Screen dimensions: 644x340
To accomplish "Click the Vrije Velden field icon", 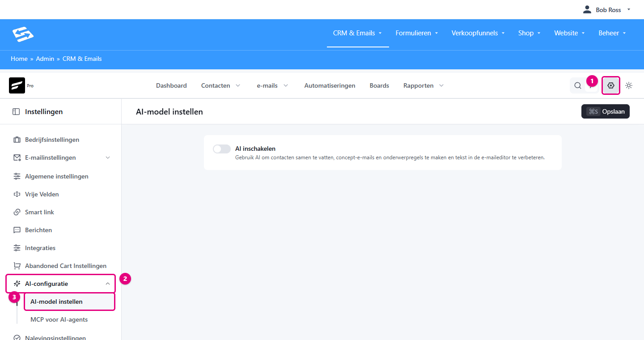I will [17, 194].
